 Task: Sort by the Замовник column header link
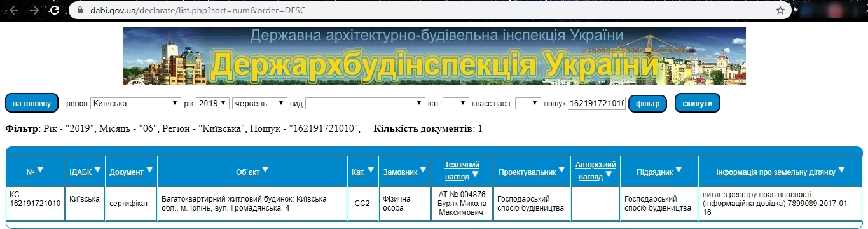(400, 172)
